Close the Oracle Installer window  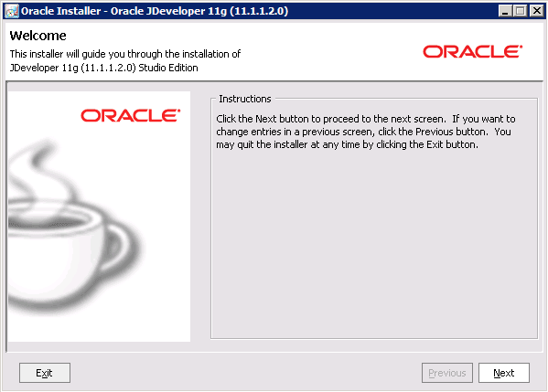click(536, 11)
